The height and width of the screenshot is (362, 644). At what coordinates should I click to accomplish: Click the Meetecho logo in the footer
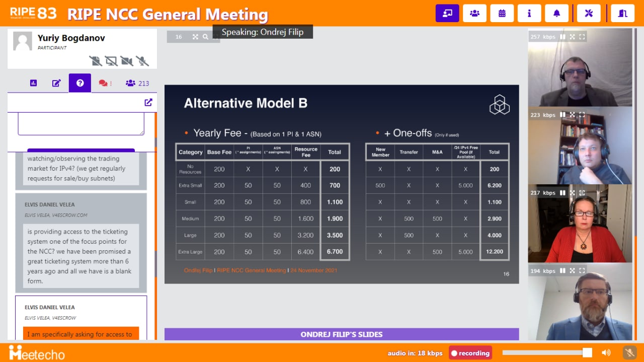point(37,352)
